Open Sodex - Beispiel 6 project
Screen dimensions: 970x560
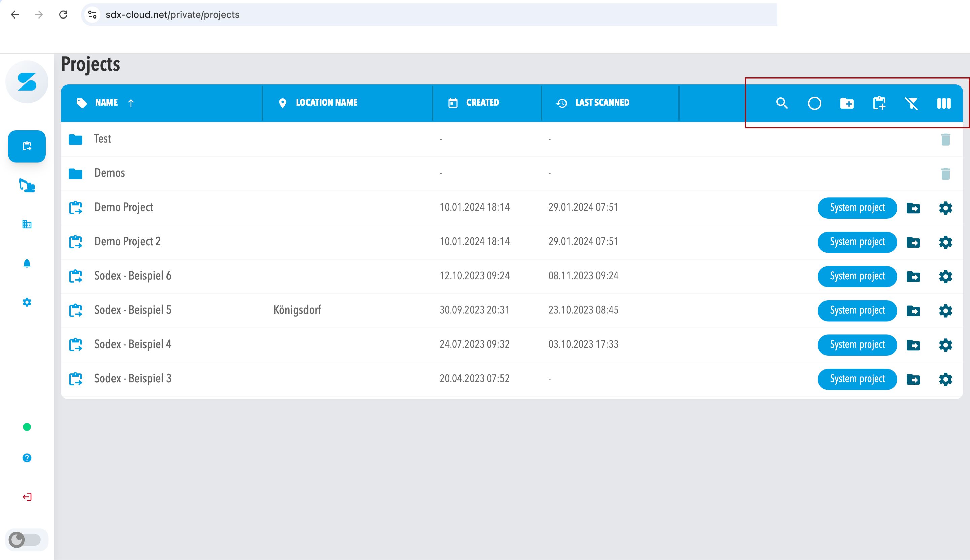click(x=512, y=276)
